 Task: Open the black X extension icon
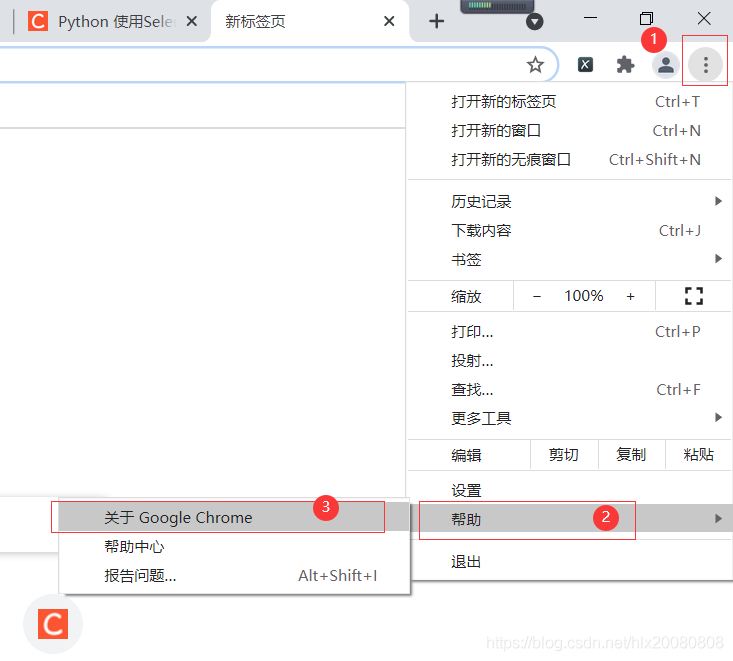pos(586,65)
